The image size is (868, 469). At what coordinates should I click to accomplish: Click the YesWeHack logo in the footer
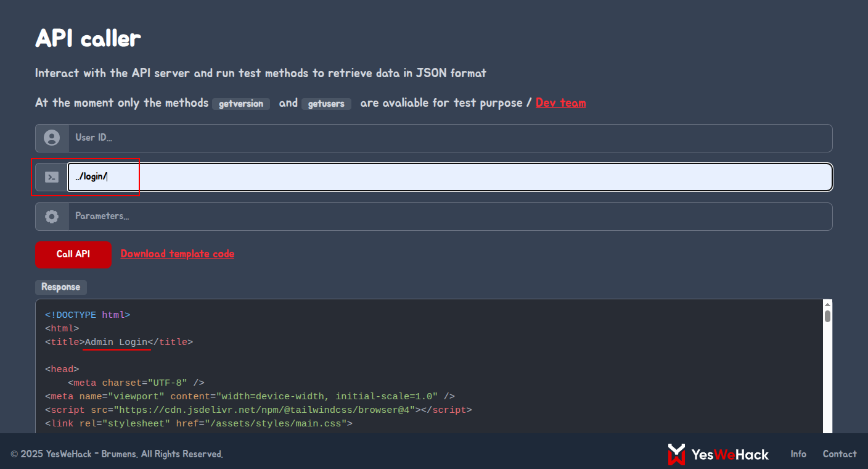718,454
